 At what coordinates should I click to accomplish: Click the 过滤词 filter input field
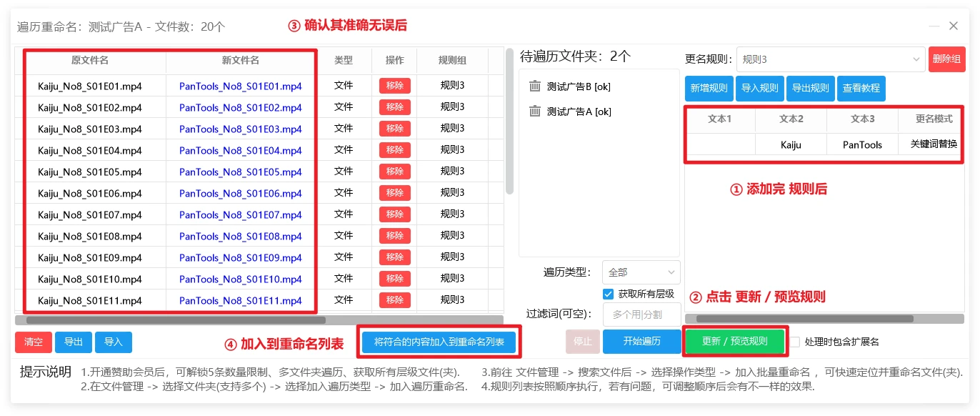pos(641,315)
